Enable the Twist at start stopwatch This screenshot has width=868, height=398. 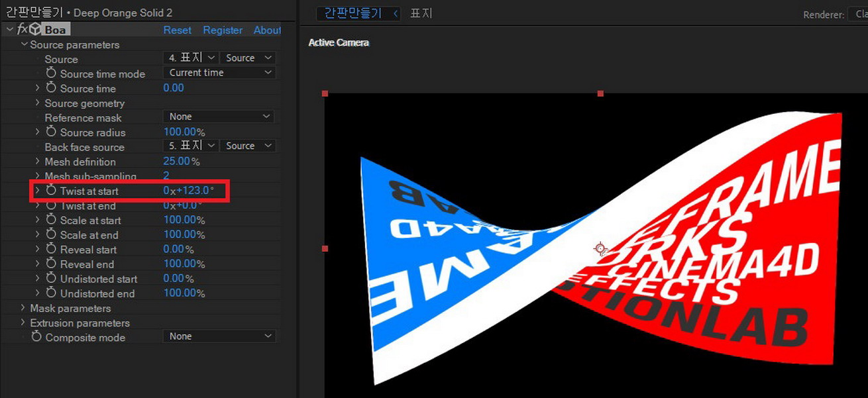(x=51, y=191)
